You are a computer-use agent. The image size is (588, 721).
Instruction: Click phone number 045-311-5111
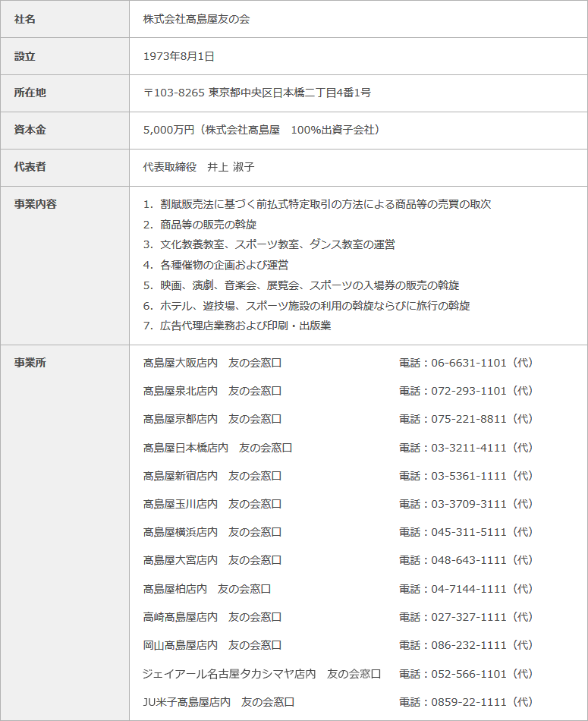click(x=468, y=532)
